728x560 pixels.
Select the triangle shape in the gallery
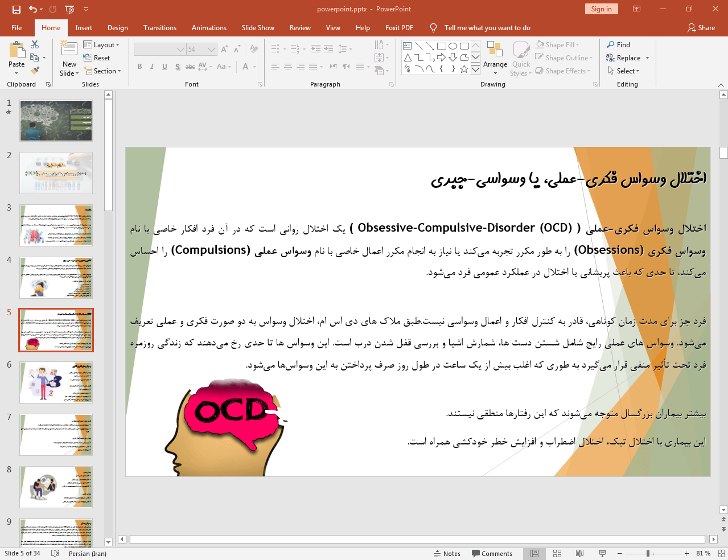[408, 57]
